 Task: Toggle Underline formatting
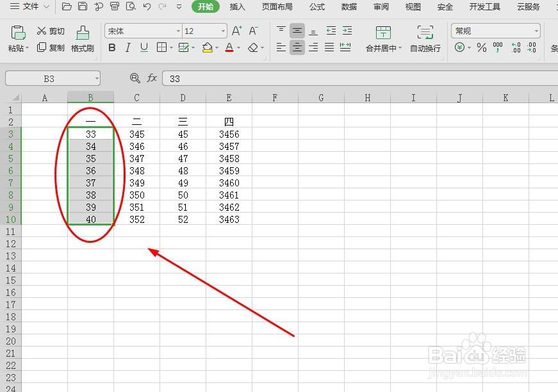point(144,47)
